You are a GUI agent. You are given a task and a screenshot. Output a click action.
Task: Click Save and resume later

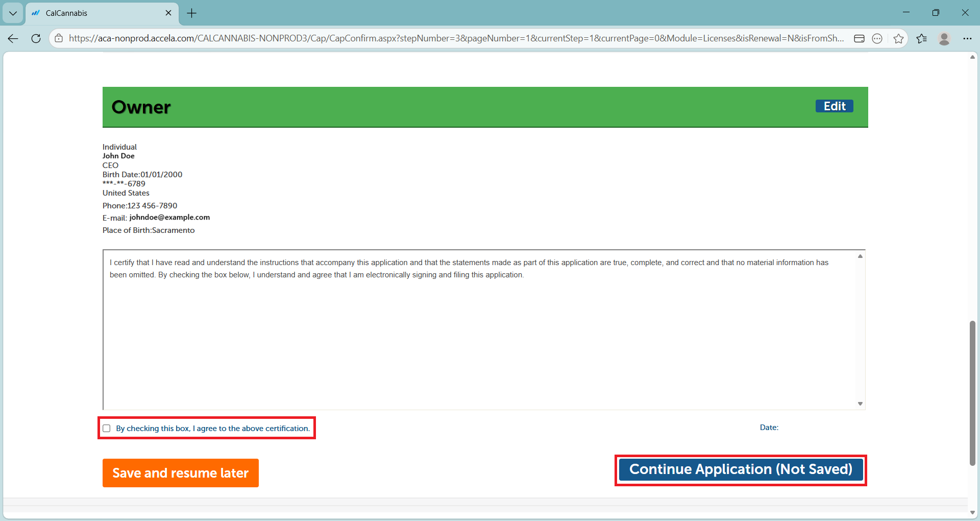(x=181, y=473)
